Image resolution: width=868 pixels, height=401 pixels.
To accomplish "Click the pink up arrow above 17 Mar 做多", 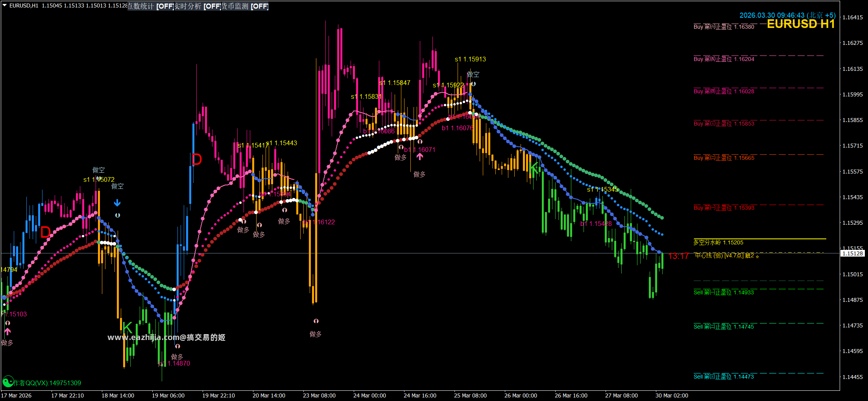I will click(7, 331).
